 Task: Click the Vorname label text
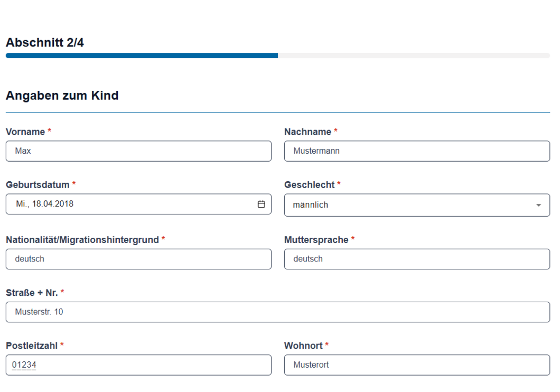pos(25,132)
